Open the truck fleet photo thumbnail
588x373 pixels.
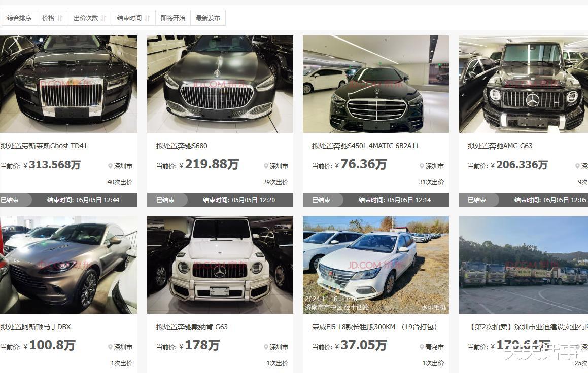[x=523, y=265]
